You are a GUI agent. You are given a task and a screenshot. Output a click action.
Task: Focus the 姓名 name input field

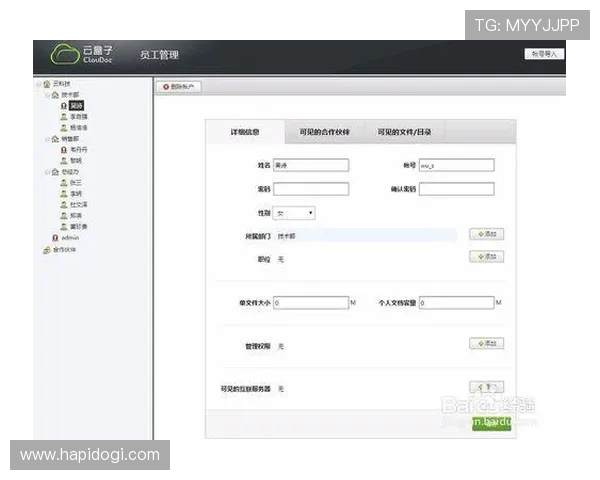pos(311,165)
